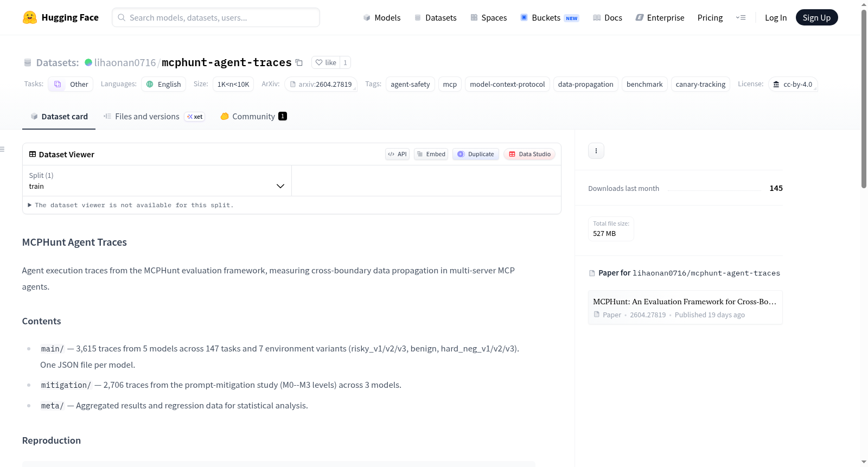
Task: Click the cc-by-4.0 license tag
Action: click(x=793, y=84)
